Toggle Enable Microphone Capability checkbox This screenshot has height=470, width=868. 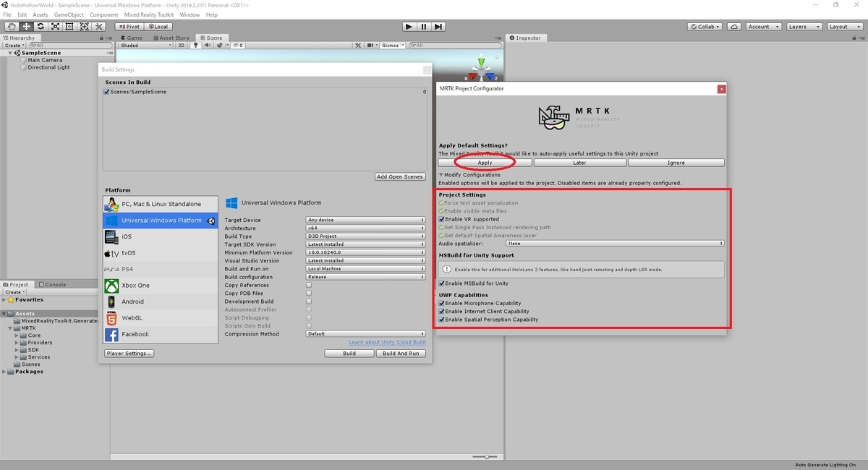click(x=442, y=303)
